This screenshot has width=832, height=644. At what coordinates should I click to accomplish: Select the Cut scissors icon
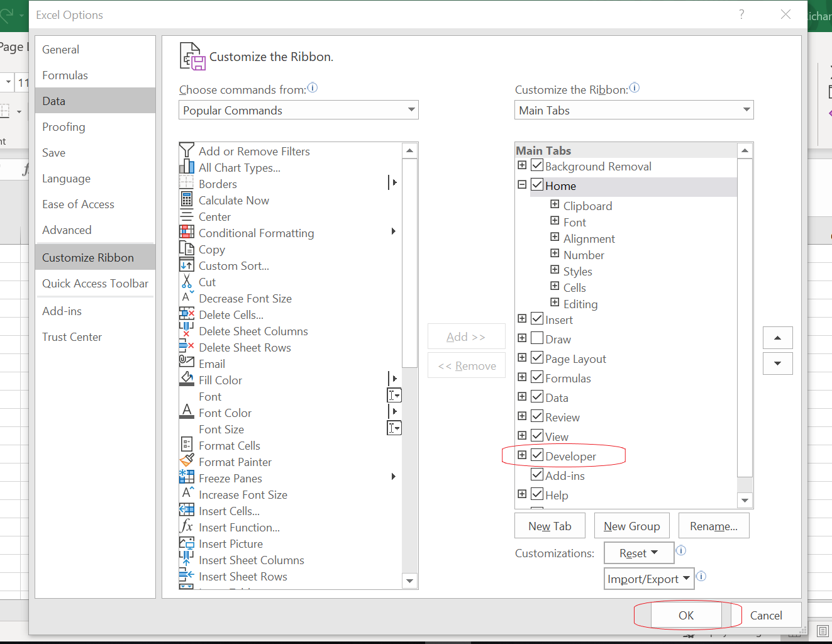click(187, 282)
